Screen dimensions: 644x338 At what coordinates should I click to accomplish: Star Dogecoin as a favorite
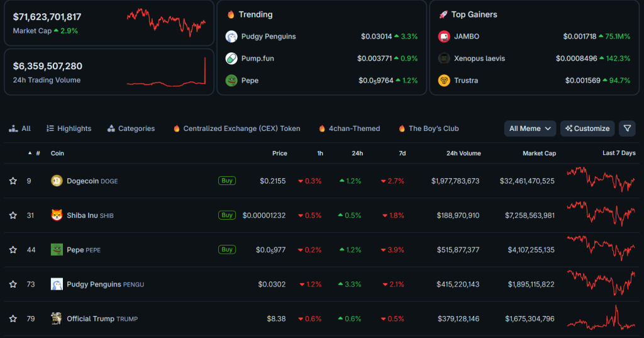[13, 181]
